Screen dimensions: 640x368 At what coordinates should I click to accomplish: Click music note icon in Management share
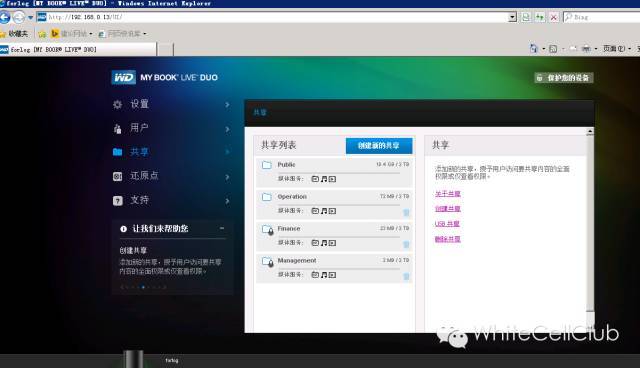point(324,275)
